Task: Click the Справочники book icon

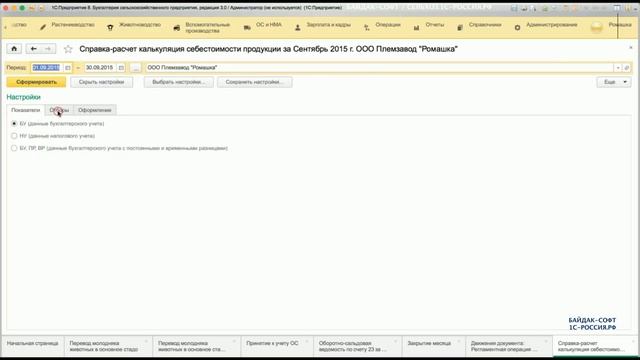Action: coord(460,27)
